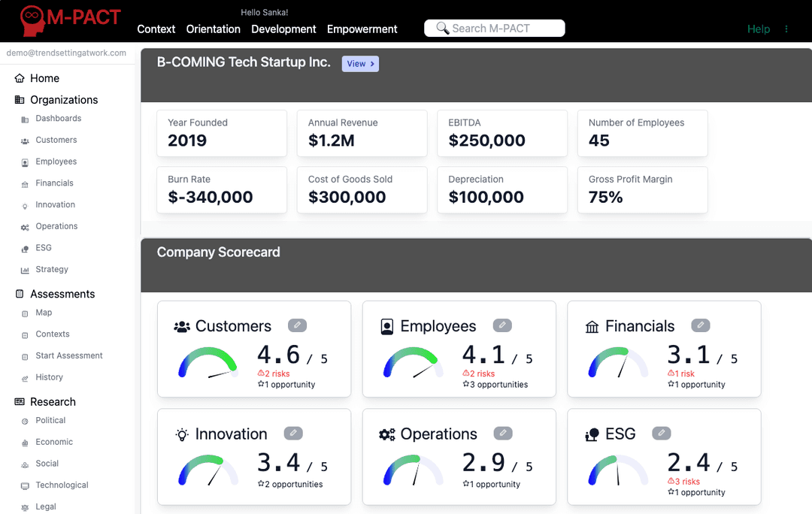Open the Help link
This screenshot has width=812, height=514.
coord(758,29)
